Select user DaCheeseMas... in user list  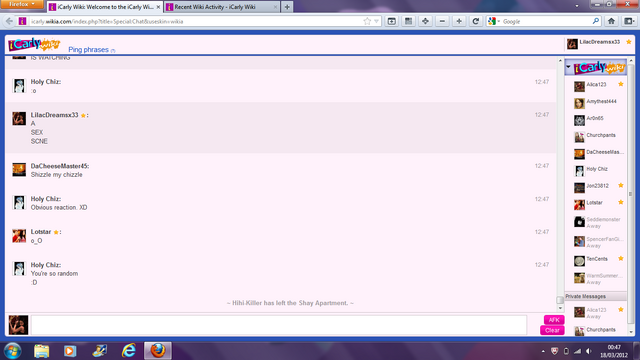(x=598, y=153)
